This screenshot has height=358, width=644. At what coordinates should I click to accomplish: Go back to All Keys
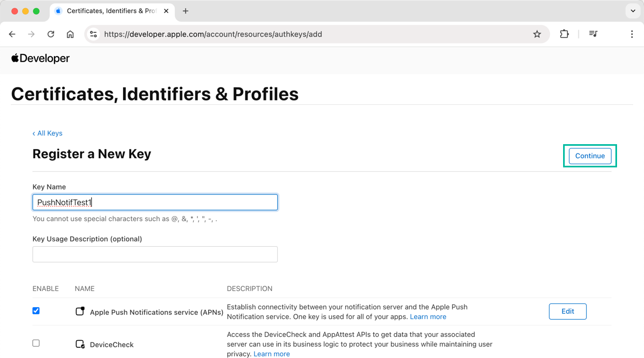(x=47, y=133)
